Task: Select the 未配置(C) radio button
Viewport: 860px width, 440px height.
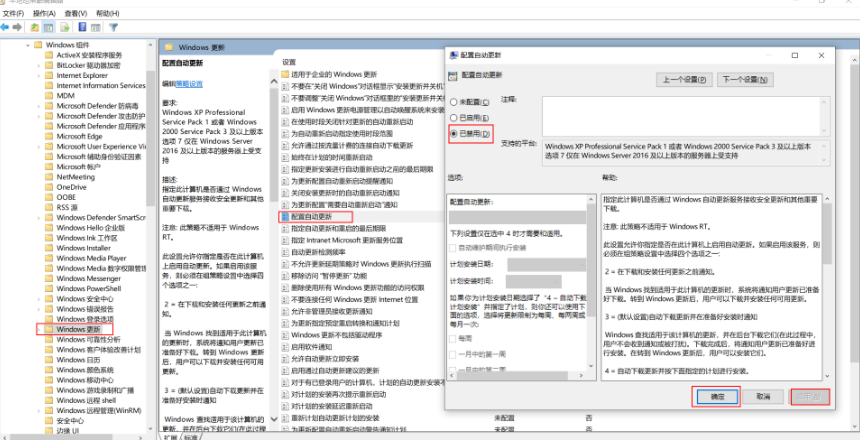Action: (x=454, y=102)
